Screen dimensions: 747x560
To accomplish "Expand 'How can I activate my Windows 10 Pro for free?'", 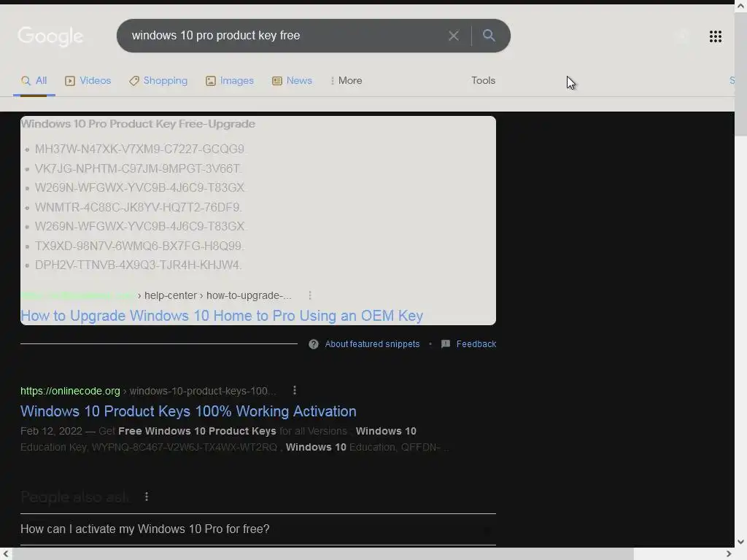I will coord(258,529).
